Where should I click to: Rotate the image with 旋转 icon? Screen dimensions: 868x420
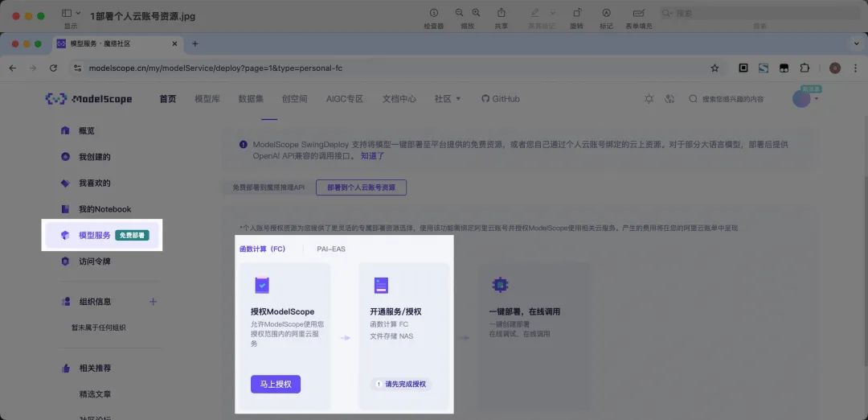(x=577, y=13)
